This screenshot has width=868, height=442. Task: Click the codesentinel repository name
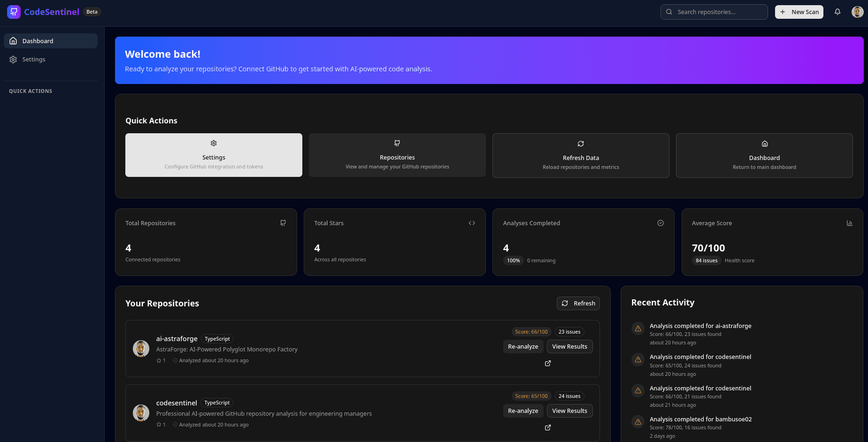point(177,403)
